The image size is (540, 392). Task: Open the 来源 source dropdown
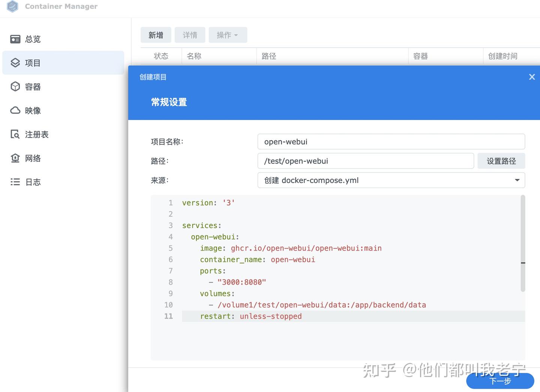(391, 180)
